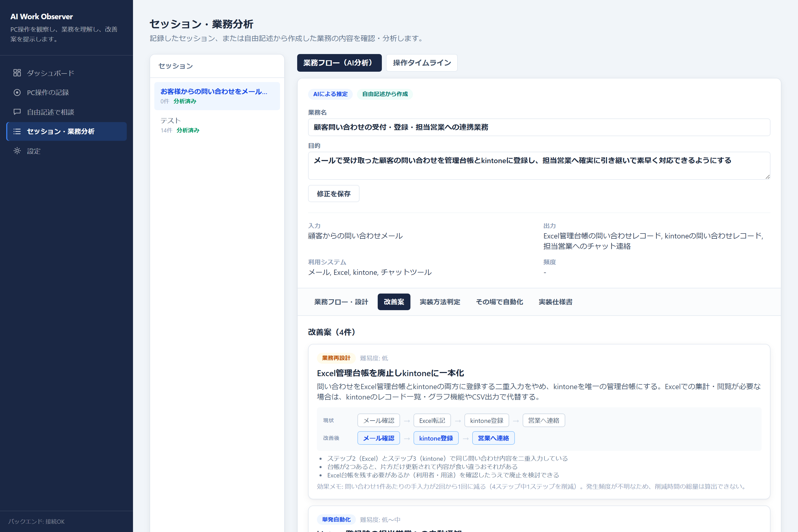798x532 pixels.
Task: View the 実装仕様書 sub-tab
Action: tap(555, 302)
